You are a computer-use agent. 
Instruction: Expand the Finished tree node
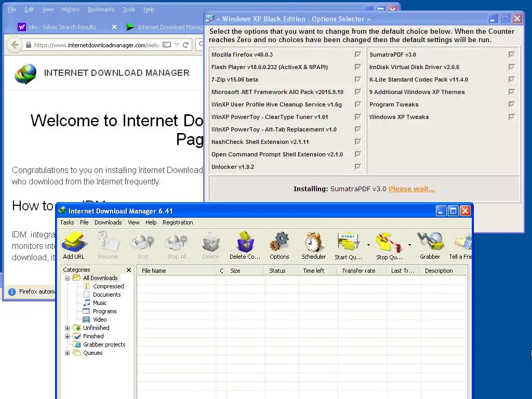coord(67,336)
